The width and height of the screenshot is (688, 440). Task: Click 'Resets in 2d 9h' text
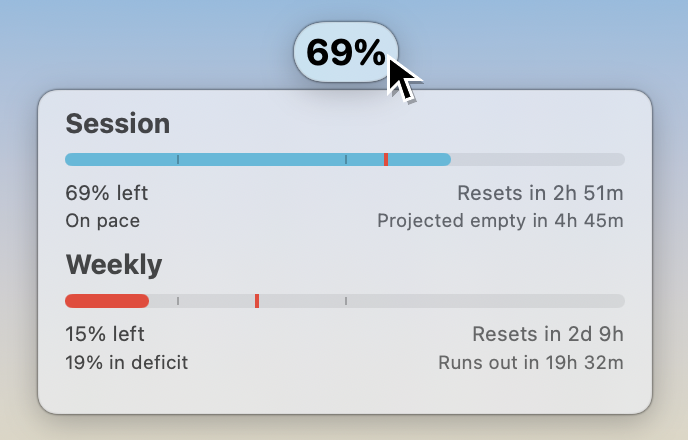coord(548,334)
